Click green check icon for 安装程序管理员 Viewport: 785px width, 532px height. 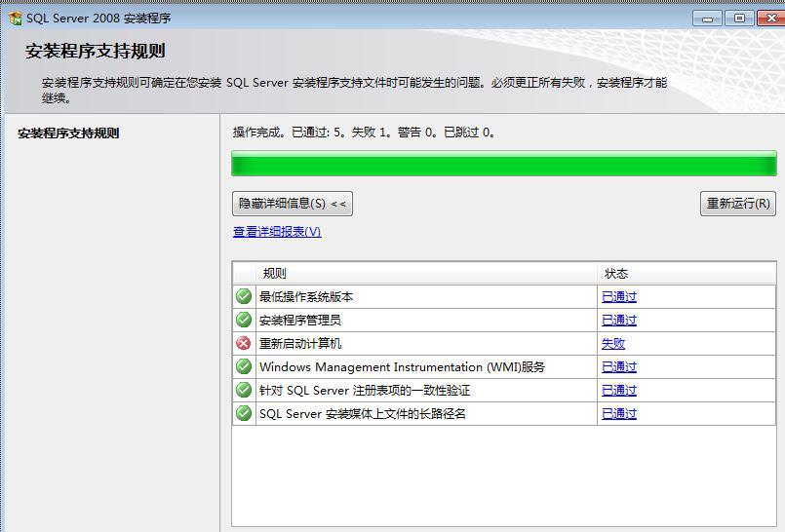coord(244,320)
